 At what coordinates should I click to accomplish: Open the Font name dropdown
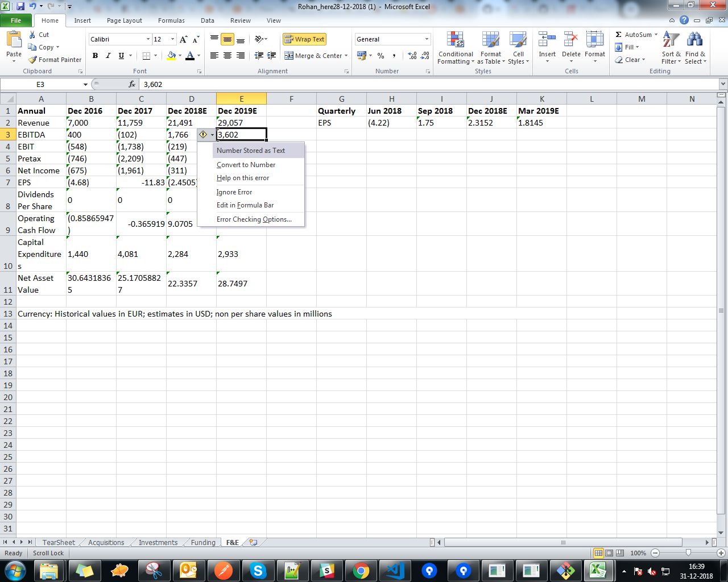(148, 39)
